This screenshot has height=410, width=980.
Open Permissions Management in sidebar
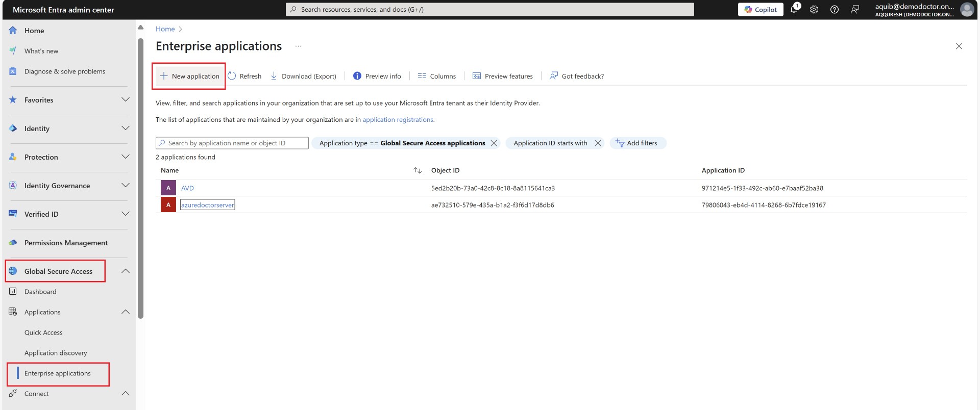66,243
